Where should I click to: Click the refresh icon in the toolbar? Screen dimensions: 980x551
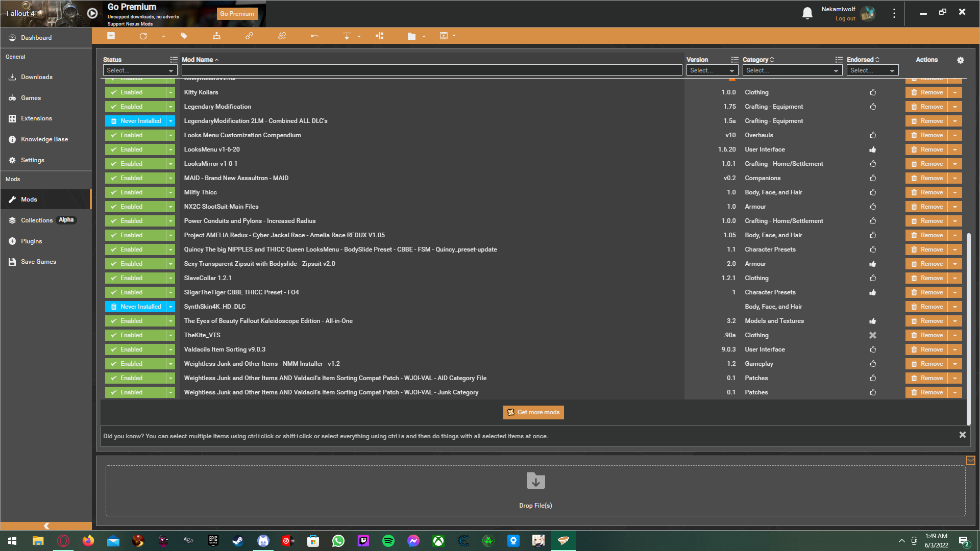(143, 36)
